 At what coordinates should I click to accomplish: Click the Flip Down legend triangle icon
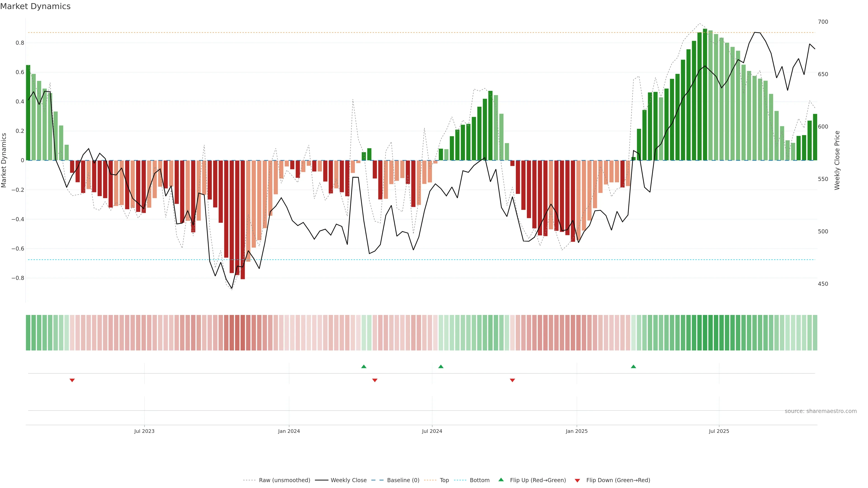pos(577,480)
